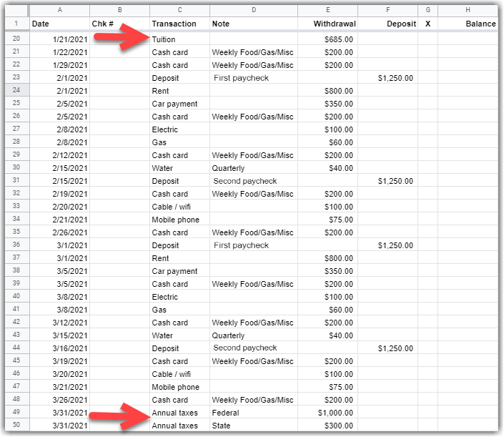This screenshot has width=504, height=437.
Task: Select Mobile phone cell in row 47
Action: click(x=179, y=387)
